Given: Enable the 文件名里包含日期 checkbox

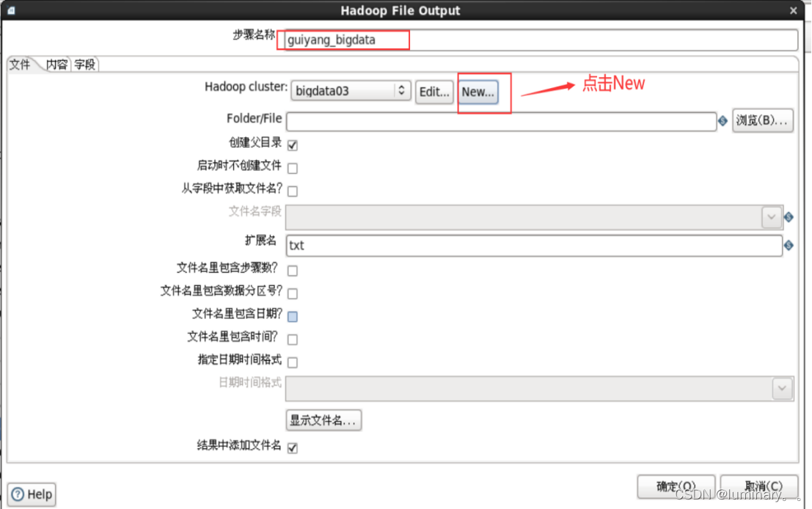Looking at the screenshot, I should [x=292, y=315].
